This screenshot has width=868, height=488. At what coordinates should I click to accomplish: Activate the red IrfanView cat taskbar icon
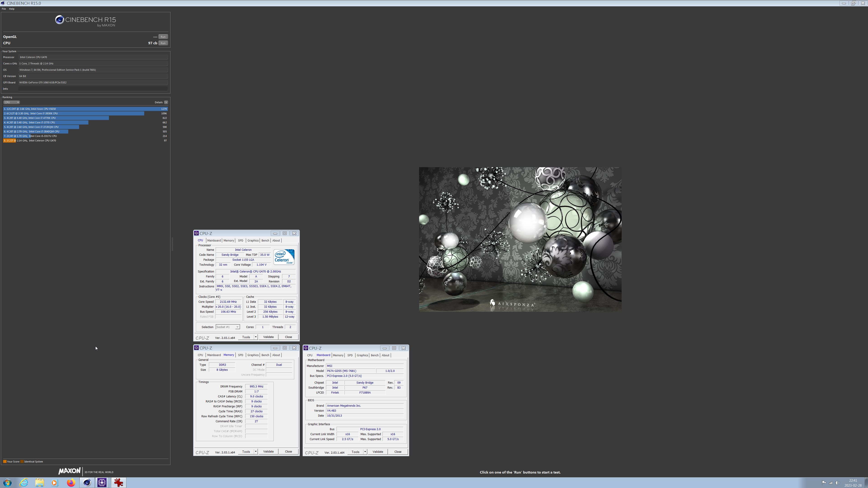coord(118,483)
